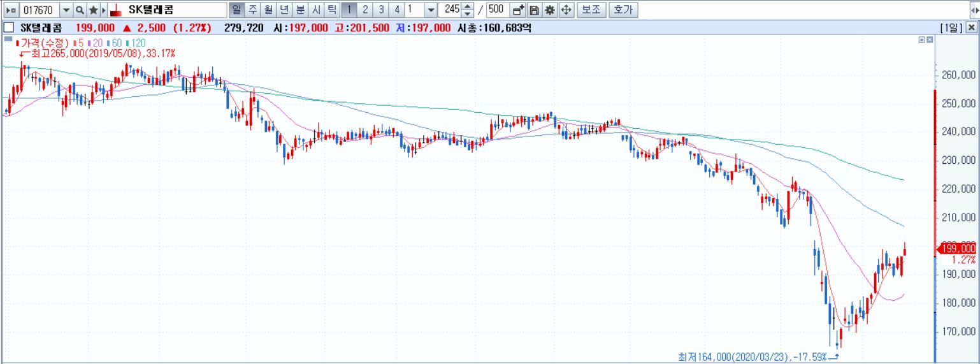Select the monthly (월) period toggle
Image resolution: width=980 pixels, height=364 pixels.
(268, 10)
